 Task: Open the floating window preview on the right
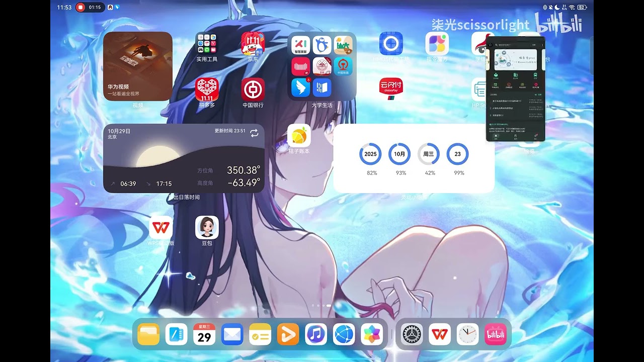click(516, 89)
